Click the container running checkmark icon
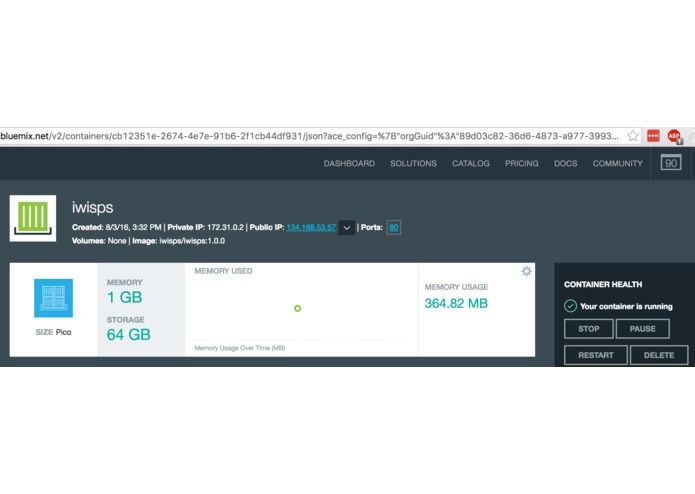 (570, 306)
